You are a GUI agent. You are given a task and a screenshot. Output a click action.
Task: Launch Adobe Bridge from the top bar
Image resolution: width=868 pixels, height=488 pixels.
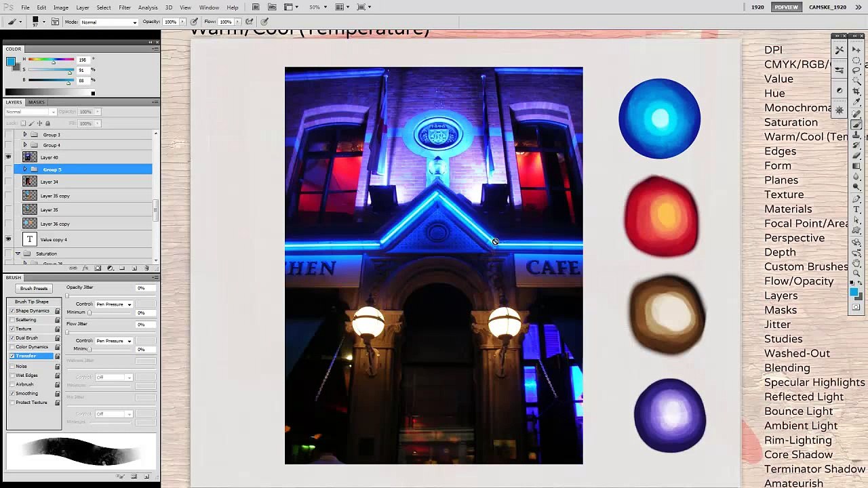click(x=256, y=7)
